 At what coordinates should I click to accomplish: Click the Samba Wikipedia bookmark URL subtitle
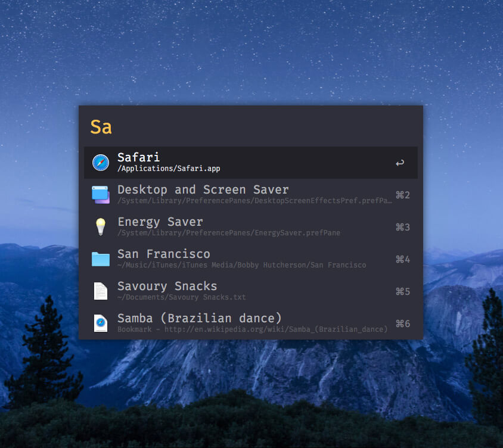tap(253, 329)
